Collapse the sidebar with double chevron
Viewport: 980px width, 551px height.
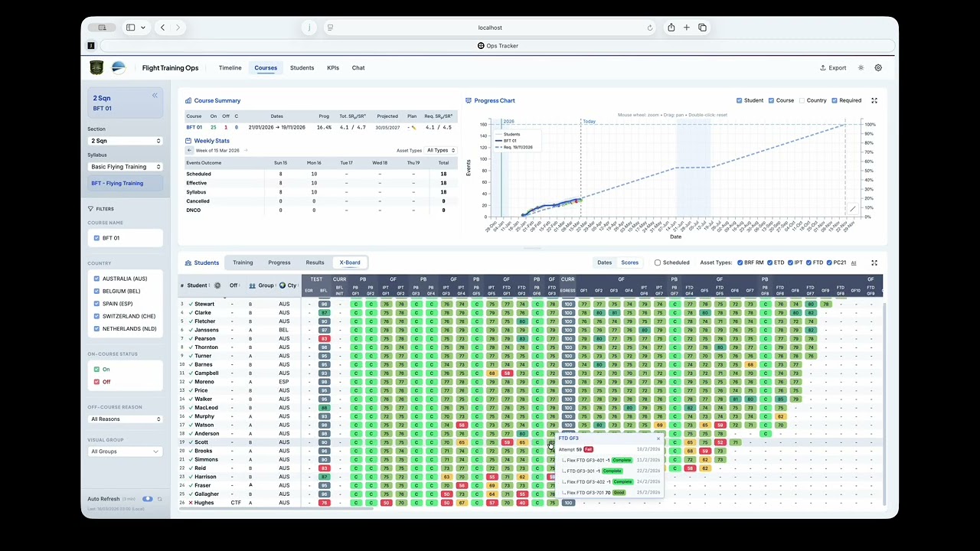(155, 96)
